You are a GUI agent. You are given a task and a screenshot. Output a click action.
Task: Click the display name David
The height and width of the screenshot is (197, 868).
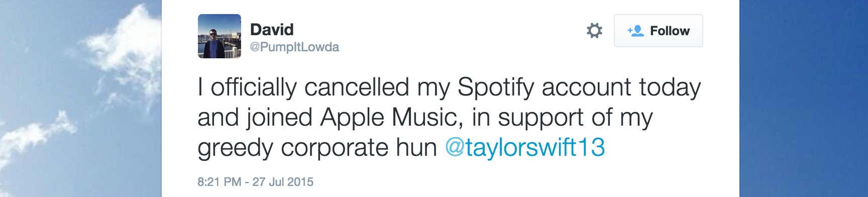click(272, 30)
